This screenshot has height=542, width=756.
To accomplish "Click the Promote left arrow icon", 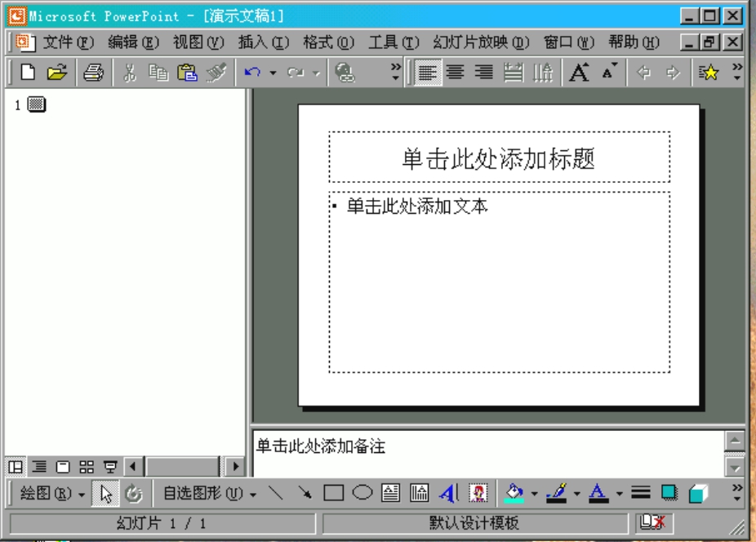I will coord(643,73).
